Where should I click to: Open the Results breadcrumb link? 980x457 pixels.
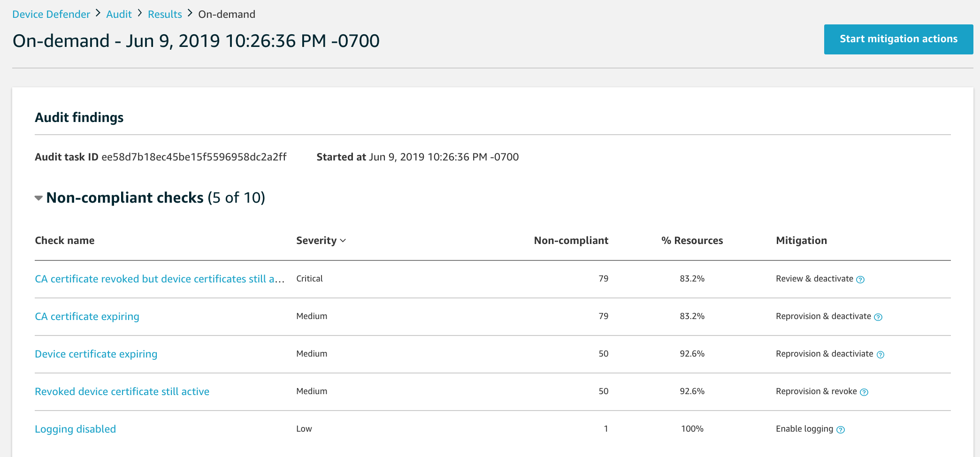pyautogui.click(x=165, y=14)
